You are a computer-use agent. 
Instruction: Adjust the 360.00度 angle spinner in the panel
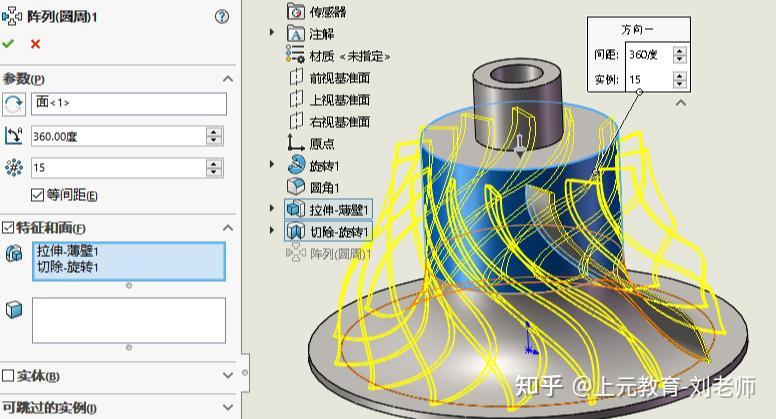point(214,136)
